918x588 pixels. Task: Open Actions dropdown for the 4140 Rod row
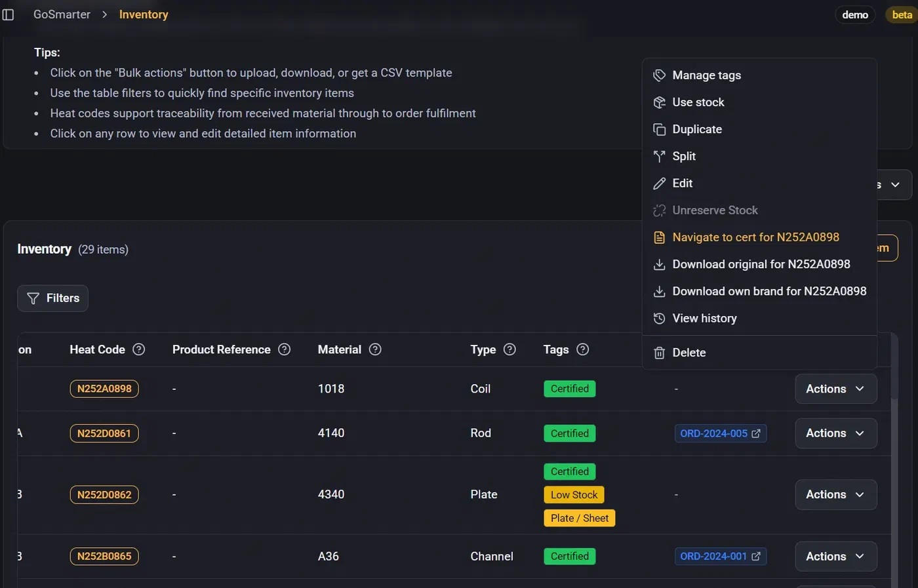[x=836, y=433]
